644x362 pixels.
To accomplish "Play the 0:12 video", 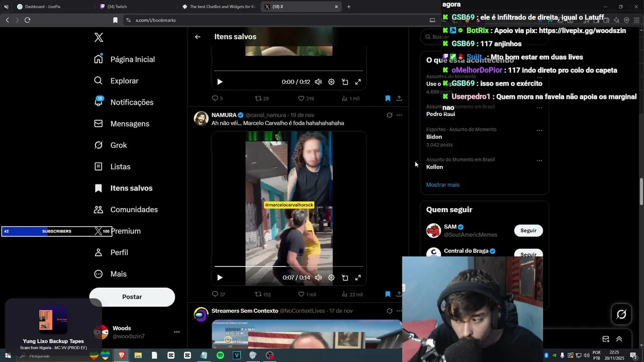I will tap(220, 82).
